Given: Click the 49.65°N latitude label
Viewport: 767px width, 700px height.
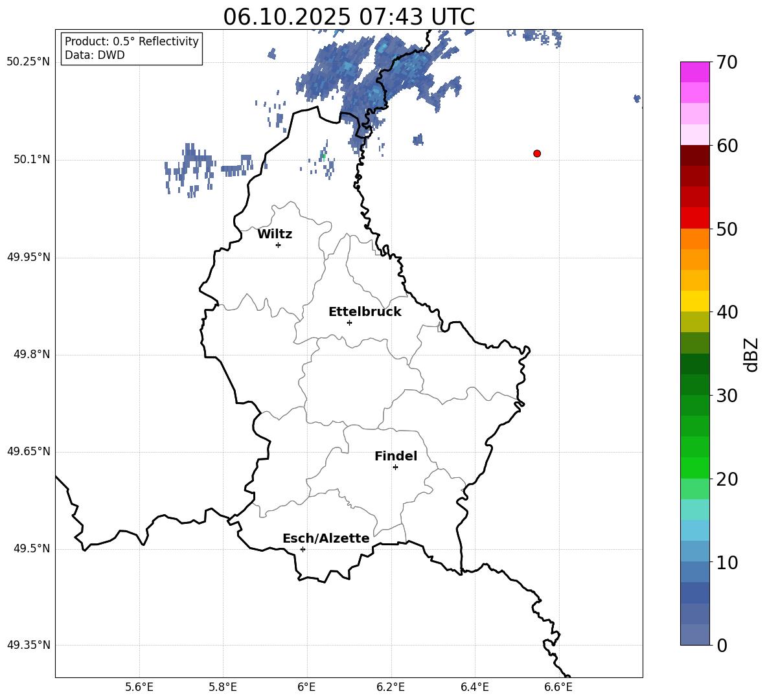Looking at the screenshot, I should click(x=29, y=451).
